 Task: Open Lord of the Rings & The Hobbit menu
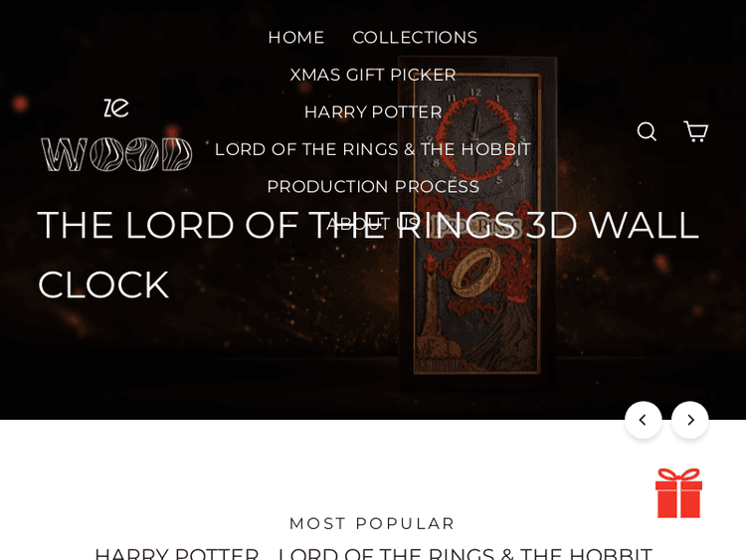(373, 149)
